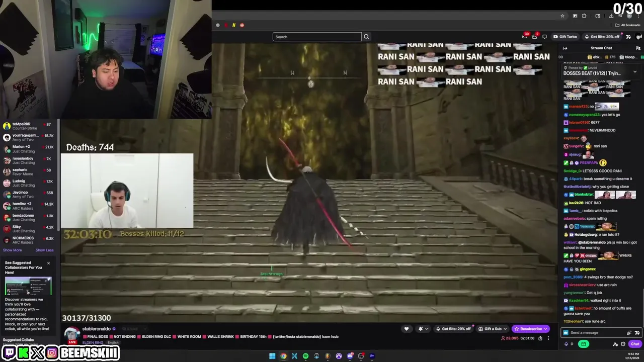Open stream more options three dots
The image size is (644, 362).
point(548,338)
